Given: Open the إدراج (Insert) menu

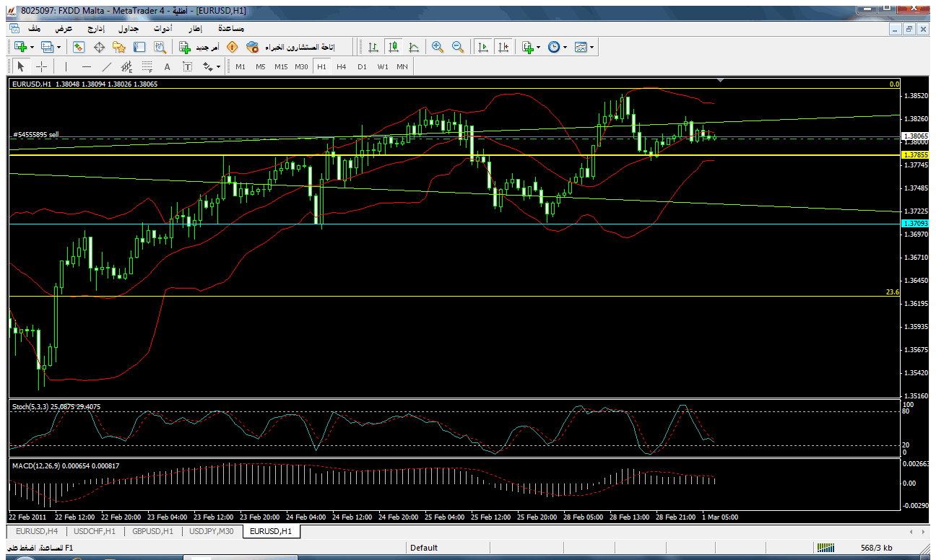Looking at the screenshot, I should [x=95, y=28].
